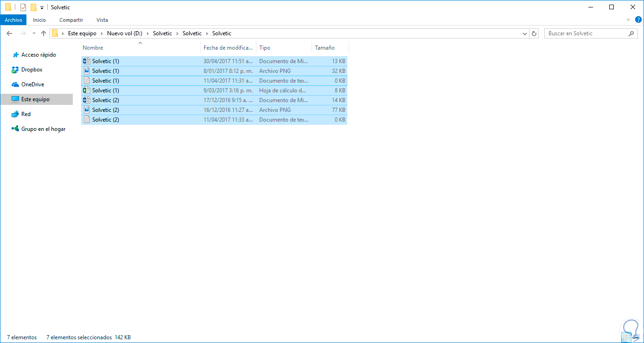Open Red in the navigation pane
The image size is (644, 343).
click(26, 114)
